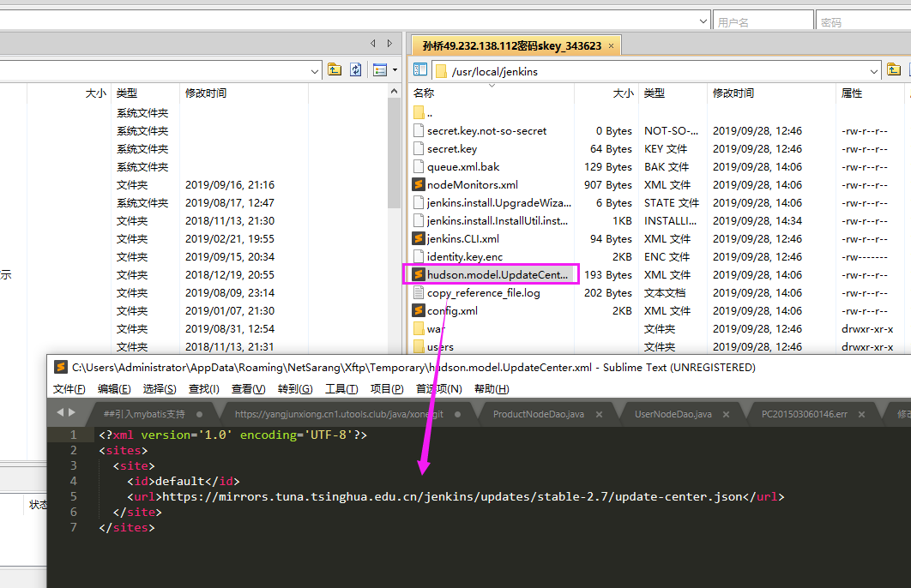Click the 用户名 input field
911x588 pixels.
coord(762,20)
